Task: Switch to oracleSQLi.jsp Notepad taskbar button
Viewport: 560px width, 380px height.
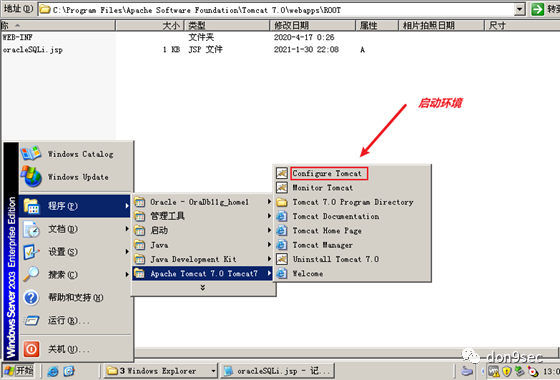Action: pos(278,371)
